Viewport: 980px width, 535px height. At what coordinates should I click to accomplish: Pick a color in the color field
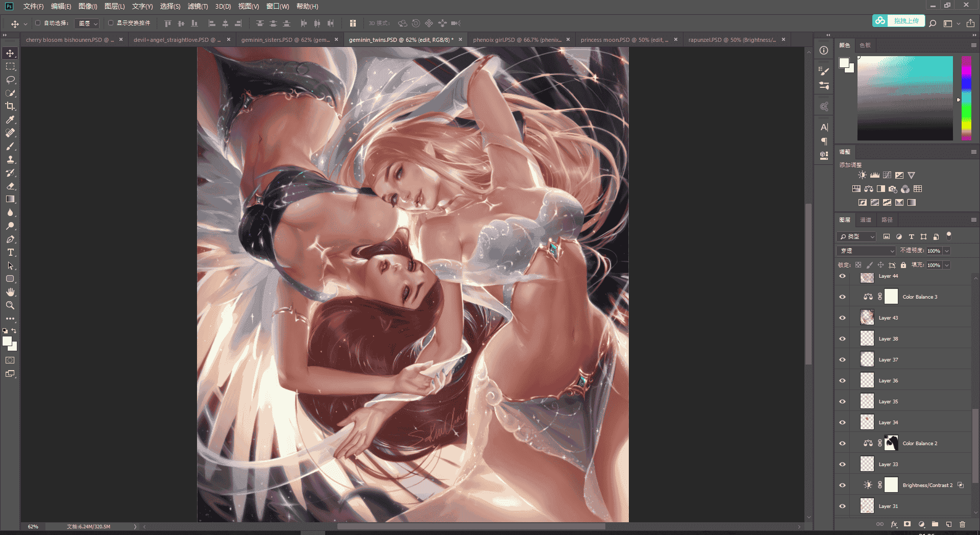pos(905,98)
